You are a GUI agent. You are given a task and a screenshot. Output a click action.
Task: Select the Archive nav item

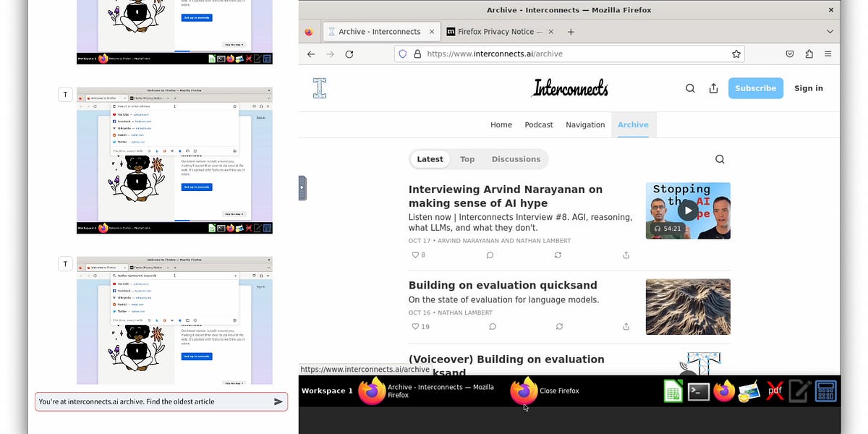(633, 124)
